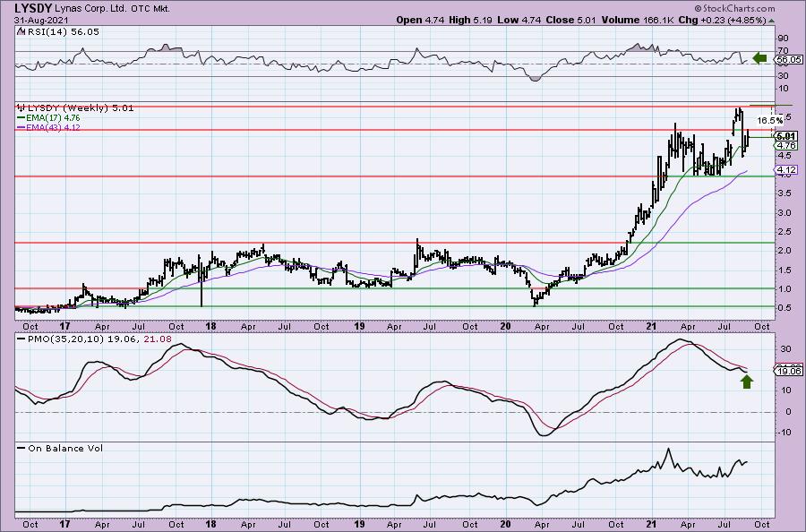806x532 pixels.
Task: Select the On Balance Vol panel legend
Action: (60, 448)
